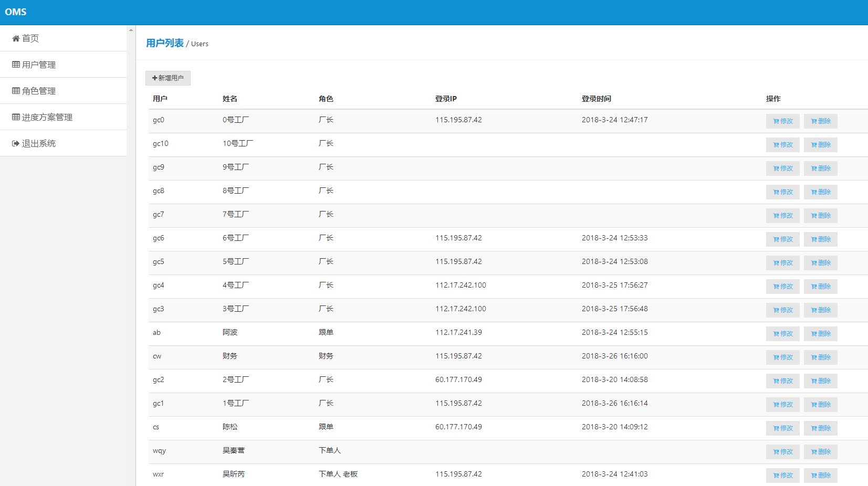The height and width of the screenshot is (486, 868).
Task: Remove user gc9
Action: click(821, 168)
